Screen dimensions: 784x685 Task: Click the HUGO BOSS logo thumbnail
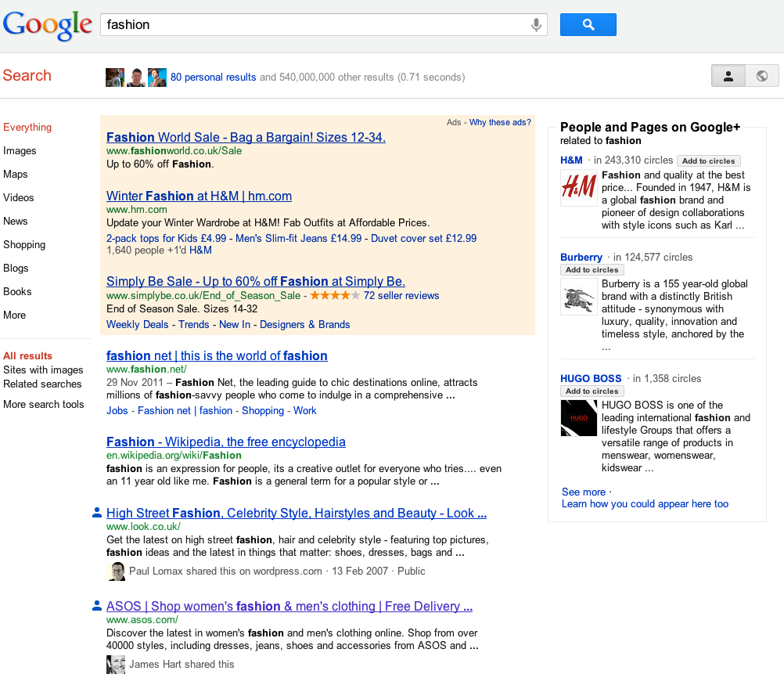pos(578,418)
